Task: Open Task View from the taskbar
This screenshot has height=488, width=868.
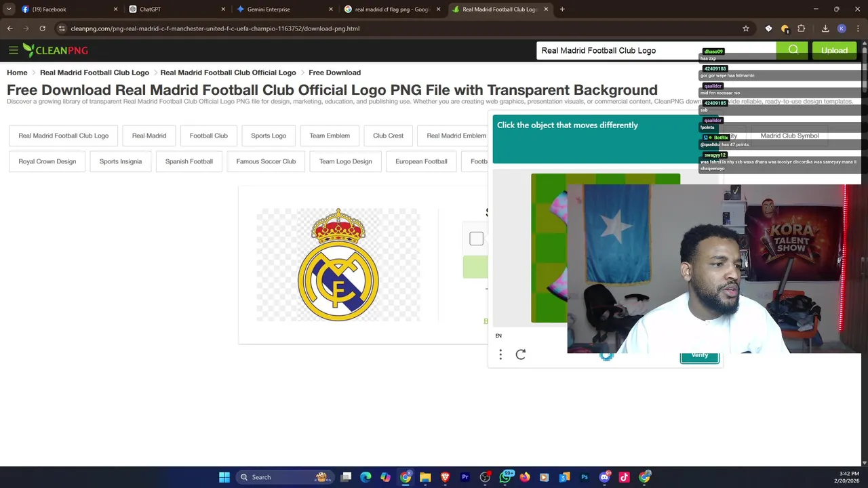Action: (346, 477)
